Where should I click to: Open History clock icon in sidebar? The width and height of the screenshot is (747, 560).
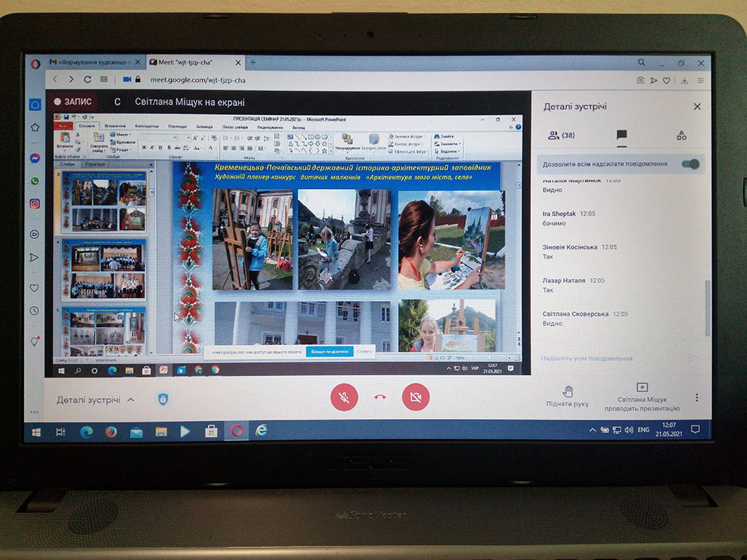(34, 311)
